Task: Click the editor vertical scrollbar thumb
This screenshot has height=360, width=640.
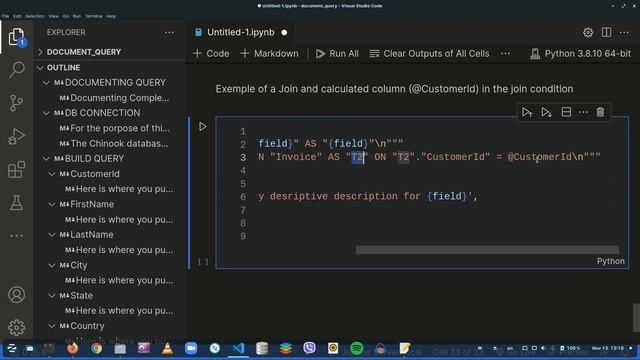Action: 636,318
